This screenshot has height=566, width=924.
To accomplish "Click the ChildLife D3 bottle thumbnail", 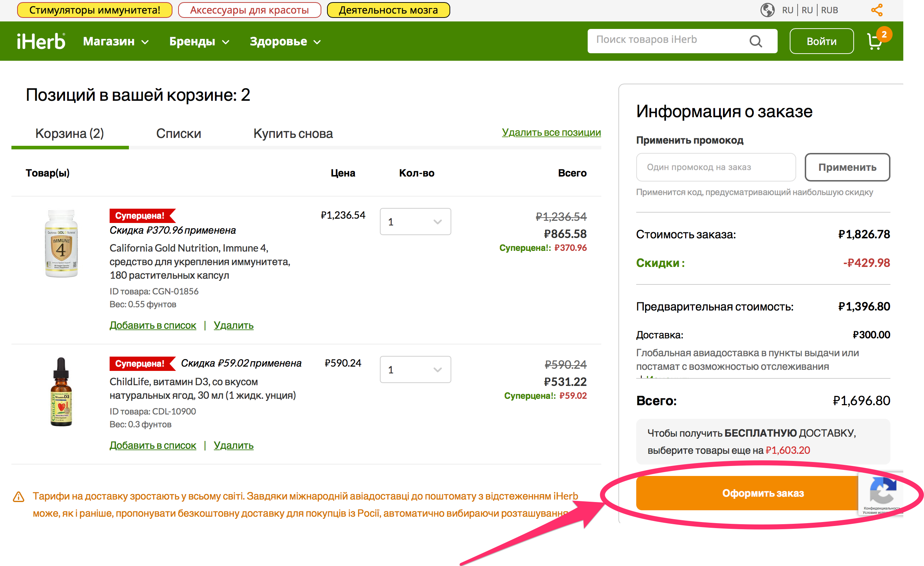I will (61, 392).
